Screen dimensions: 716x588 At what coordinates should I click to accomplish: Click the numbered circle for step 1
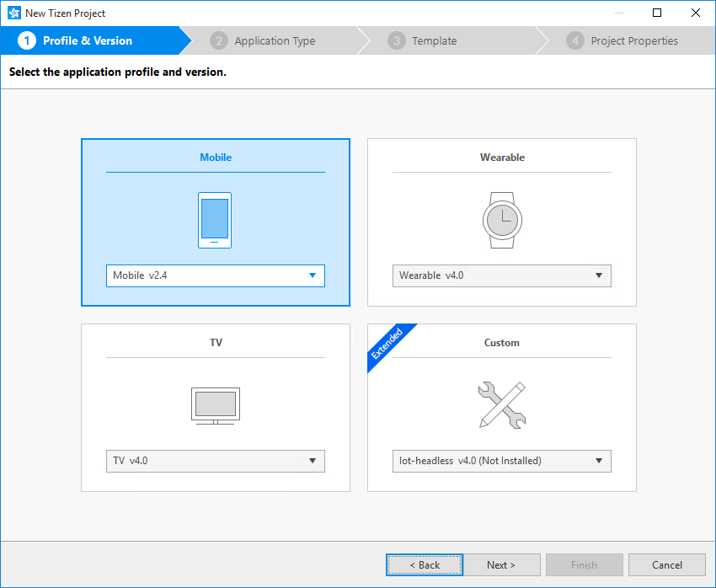click(x=29, y=40)
